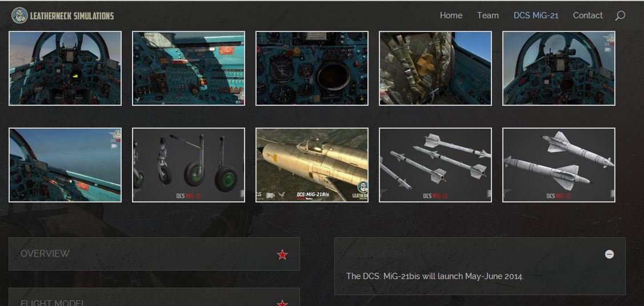Expand the OVERVIEW accordion

pos(154,254)
